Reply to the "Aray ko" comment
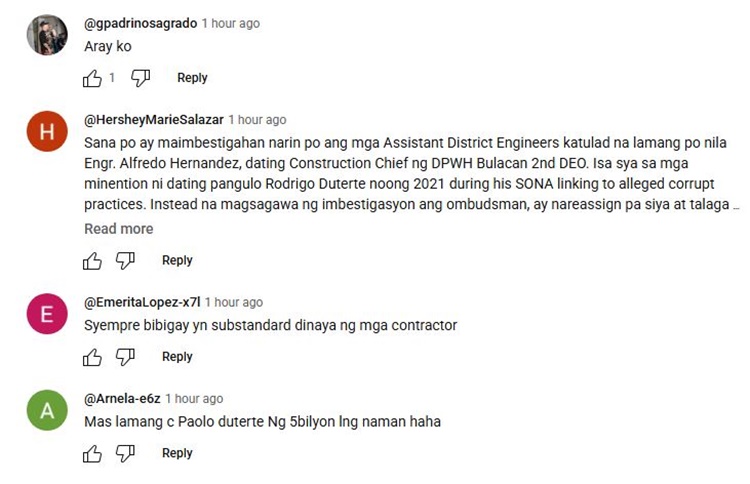This screenshot has width=750, height=484. (192, 77)
